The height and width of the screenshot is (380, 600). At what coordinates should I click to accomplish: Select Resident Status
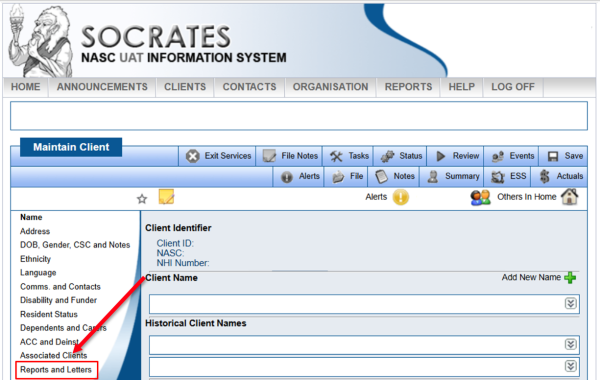49,314
